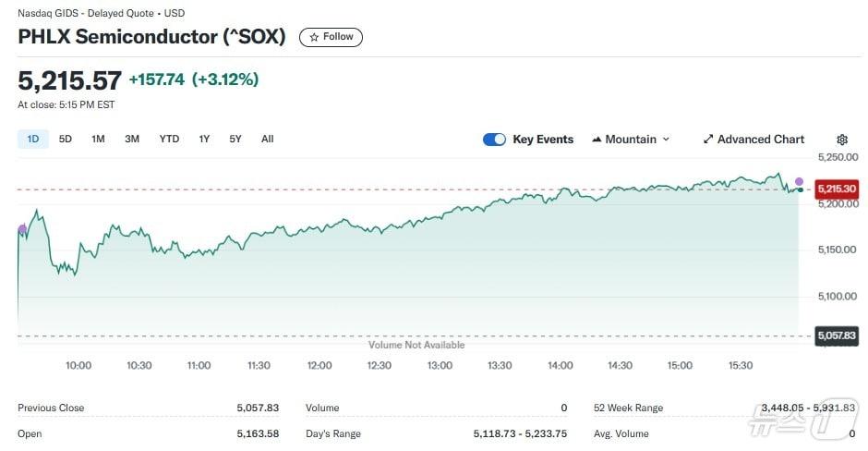Select the 1Y time range
The width and height of the screenshot is (868, 451).
(204, 139)
